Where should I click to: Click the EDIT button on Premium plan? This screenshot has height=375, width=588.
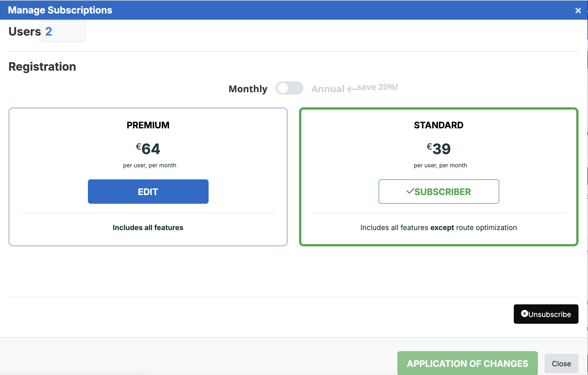point(148,191)
